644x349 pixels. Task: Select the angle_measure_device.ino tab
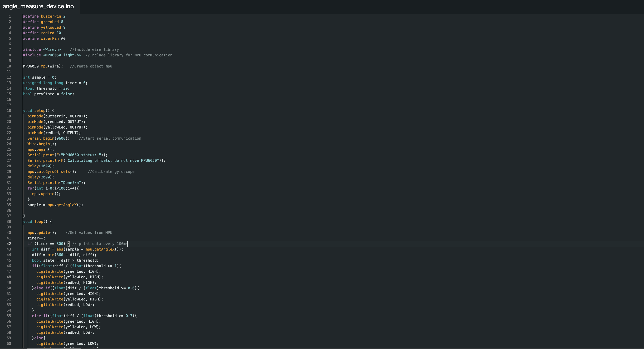click(38, 6)
